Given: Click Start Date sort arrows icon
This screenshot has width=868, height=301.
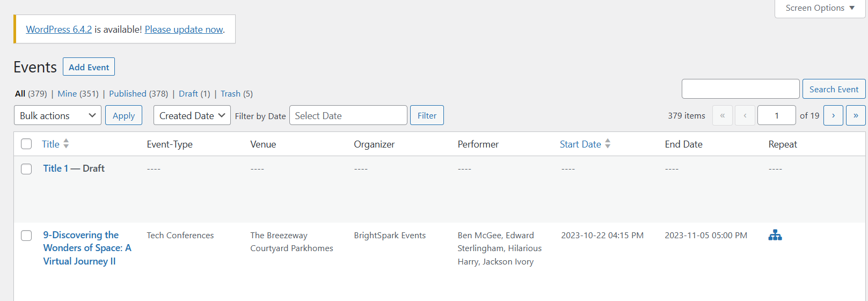Looking at the screenshot, I should [x=608, y=144].
